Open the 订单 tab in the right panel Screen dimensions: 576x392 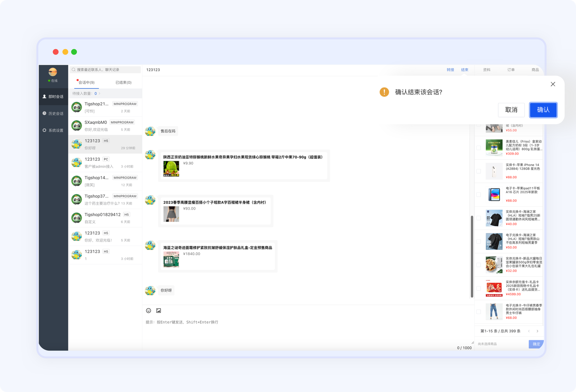[511, 70]
